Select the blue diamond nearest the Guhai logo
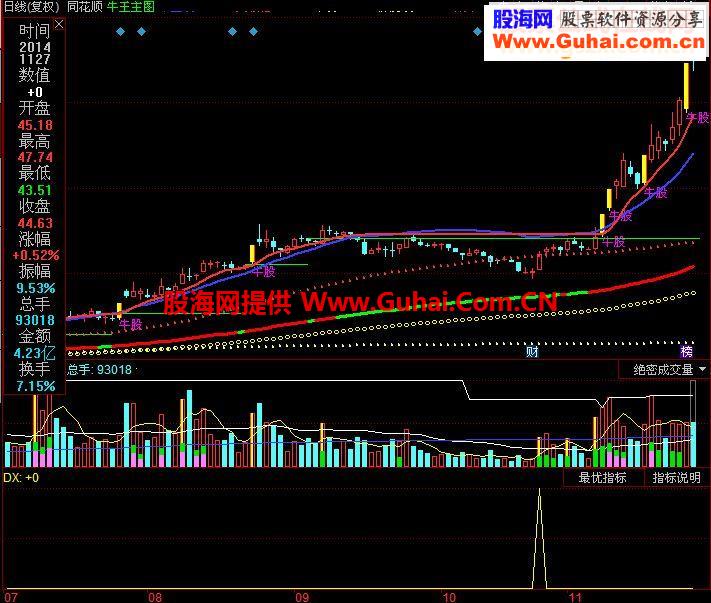The image size is (711, 603). pyautogui.click(x=477, y=32)
